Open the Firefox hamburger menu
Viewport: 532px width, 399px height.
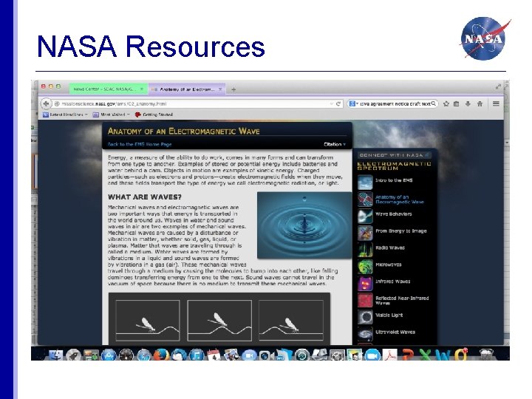(496, 103)
